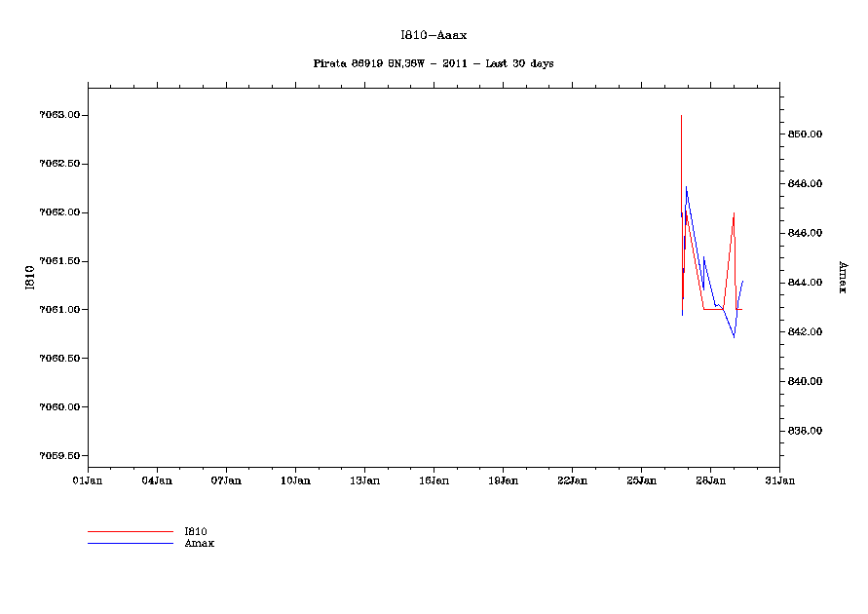The width and height of the screenshot is (868, 614).
Task: Click the 850.00 right axis value
Action: pyautogui.click(x=806, y=134)
